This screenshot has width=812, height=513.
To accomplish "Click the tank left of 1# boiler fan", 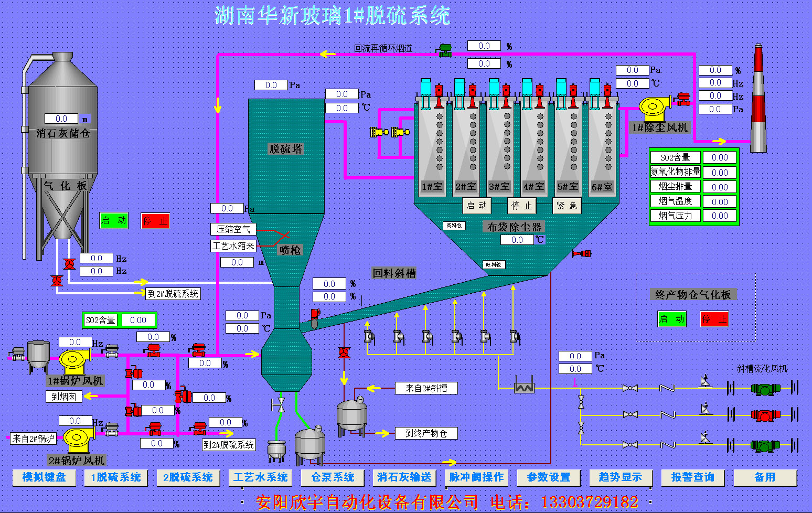I will 38,357.
